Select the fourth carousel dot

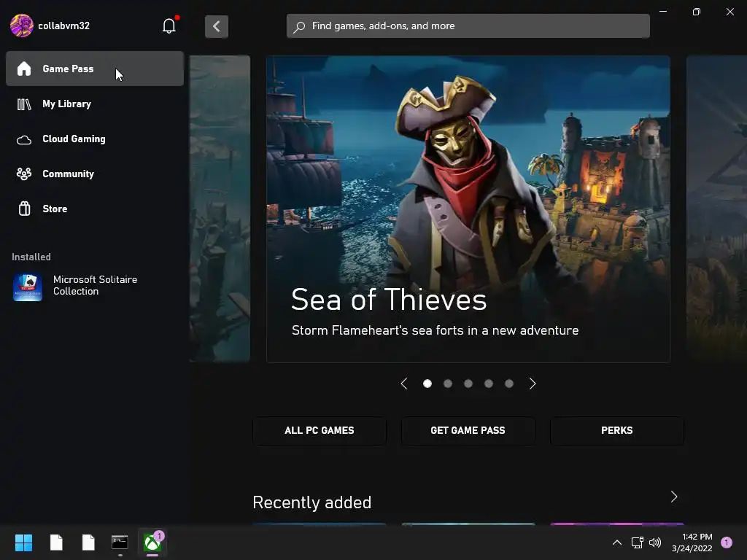pyautogui.click(x=489, y=384)
